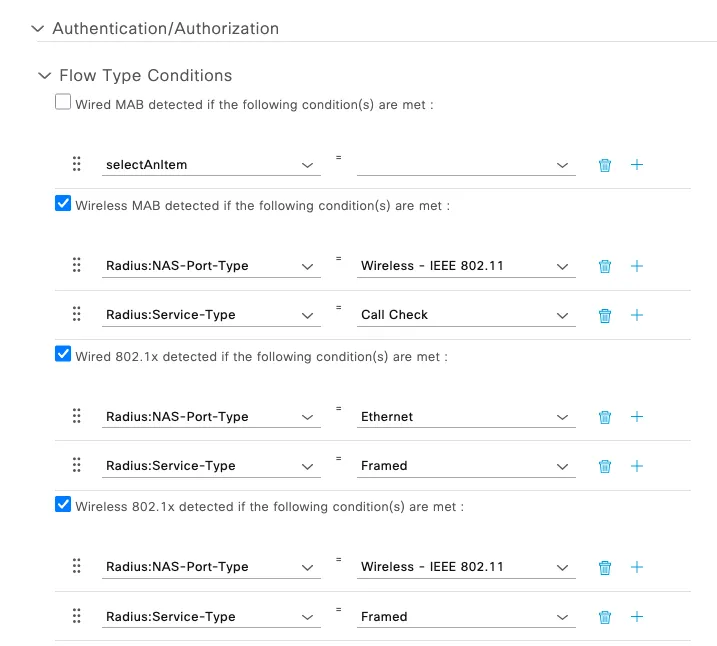Add condition after the Ethernet row
This screenshot has width=717, height=646.
(x=637, y=416)
